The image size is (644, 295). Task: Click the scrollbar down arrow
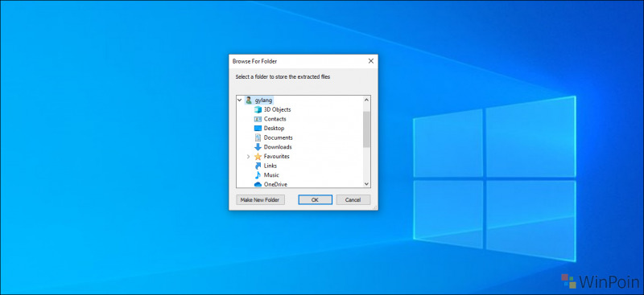click(367, 184)
